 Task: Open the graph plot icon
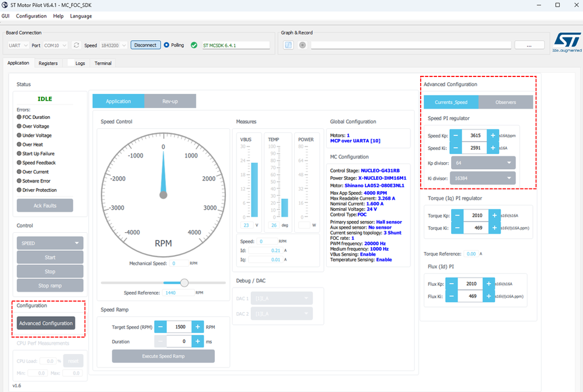pos(288,45)
